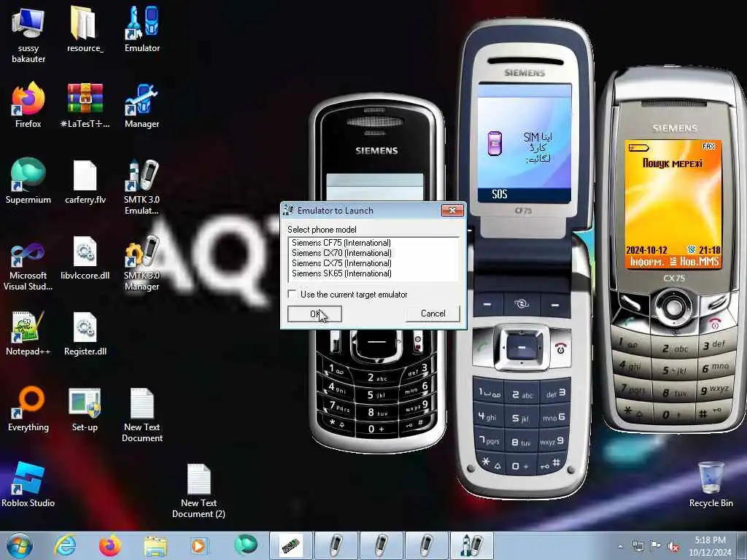Open the Roblox Studio shortcut

point(28,484)
